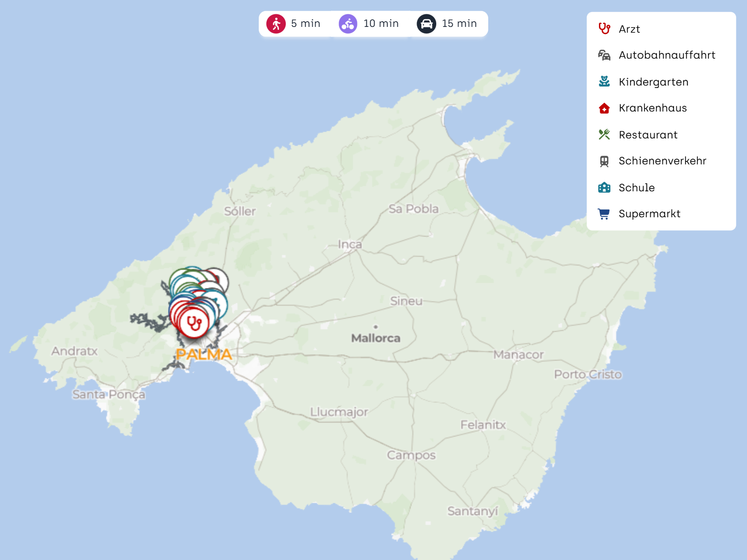The width and height of the screenshot is (747, 560).
Task: Click the Schule legend label
Action: pos(636,187)
